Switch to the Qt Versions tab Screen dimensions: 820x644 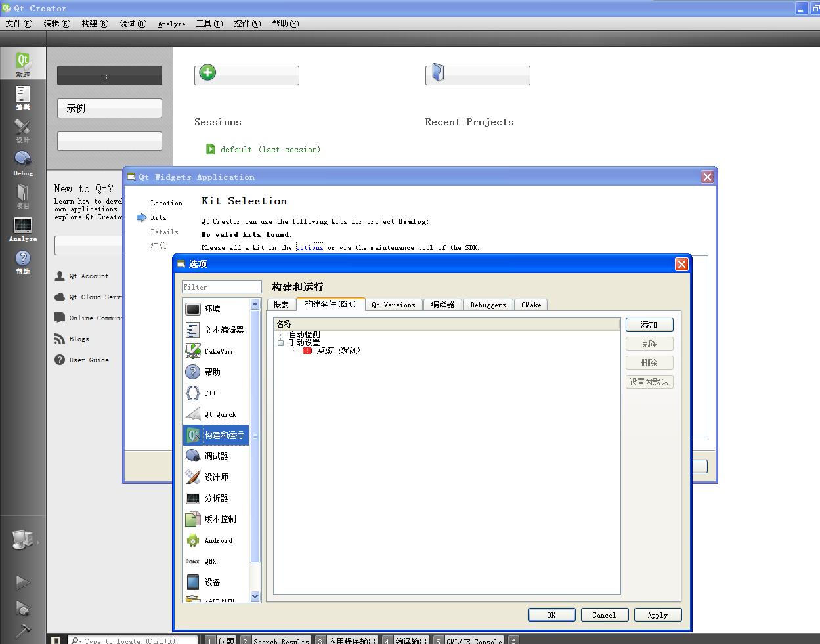click(393, 305)
